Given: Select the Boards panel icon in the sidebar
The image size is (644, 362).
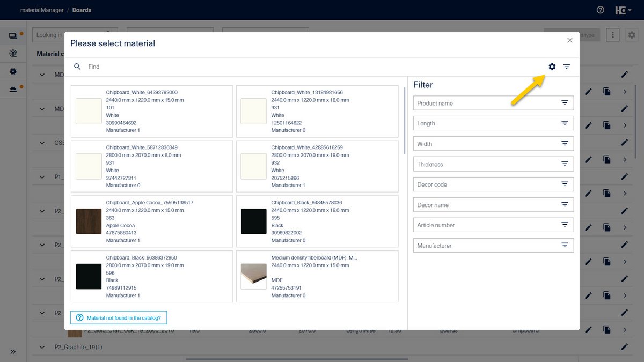Looking at the screenshot, I should coord(13,35).
